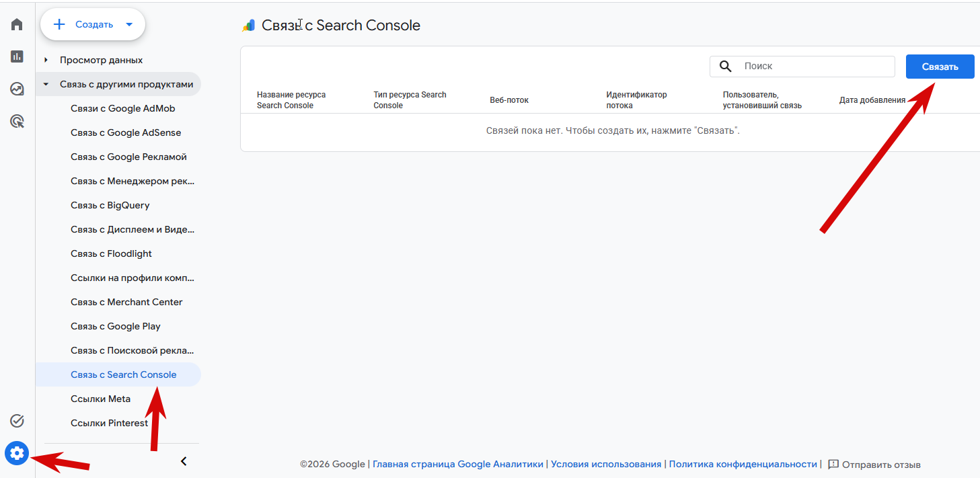This screenshot has width=980, height=478.
Task: Click the Поиск search field
Action: [802, 66]
